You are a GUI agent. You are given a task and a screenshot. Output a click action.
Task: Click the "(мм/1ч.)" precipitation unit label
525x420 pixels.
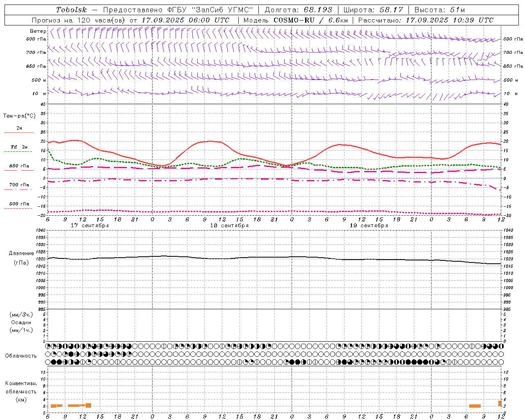click(x=21, y=330)
